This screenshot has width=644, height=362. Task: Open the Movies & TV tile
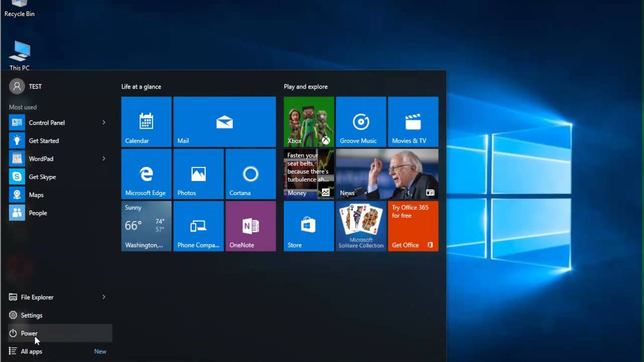pyautogui.click(x=413, y=122)
